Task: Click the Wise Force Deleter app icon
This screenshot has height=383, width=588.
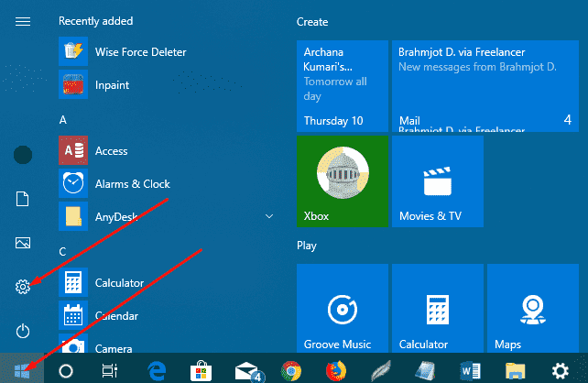Action: pyautogui.click(x=73, y=51)
